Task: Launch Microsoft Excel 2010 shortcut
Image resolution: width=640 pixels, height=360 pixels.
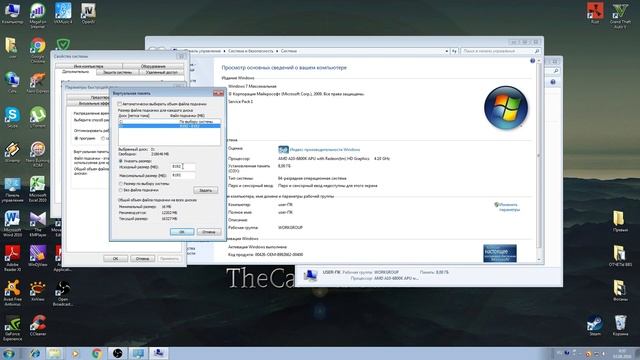Action: pos(38,190)
